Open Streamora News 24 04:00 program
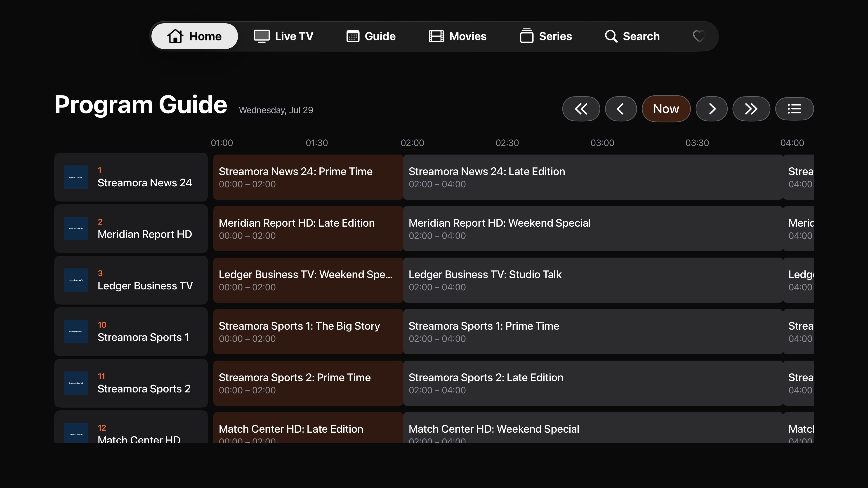 click(799, 177)
